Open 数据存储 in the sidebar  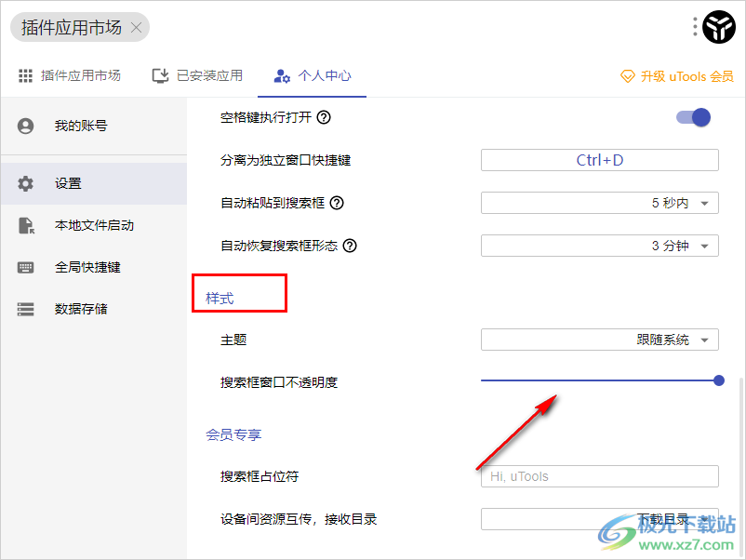94,309
